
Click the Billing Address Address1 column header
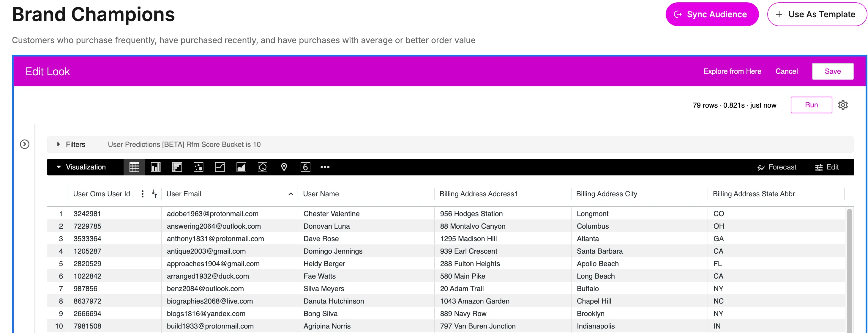pyautogui.click(x=478, y=194)
